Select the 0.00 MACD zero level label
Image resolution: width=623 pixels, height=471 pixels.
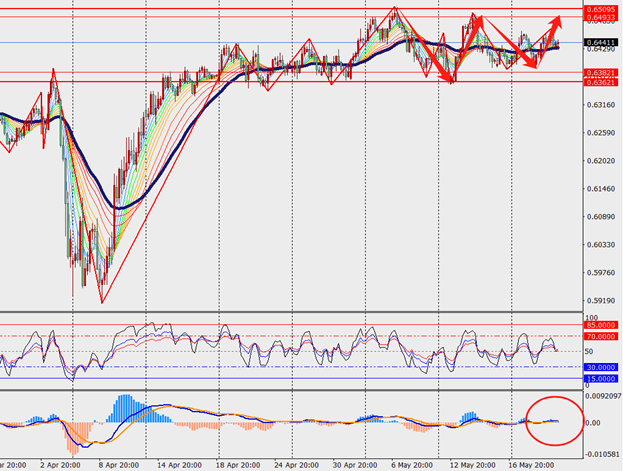[x=594, y=423]
